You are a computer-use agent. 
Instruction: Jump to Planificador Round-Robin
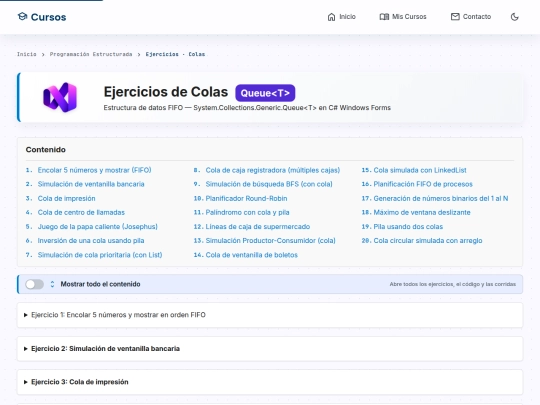coord(246,198)
